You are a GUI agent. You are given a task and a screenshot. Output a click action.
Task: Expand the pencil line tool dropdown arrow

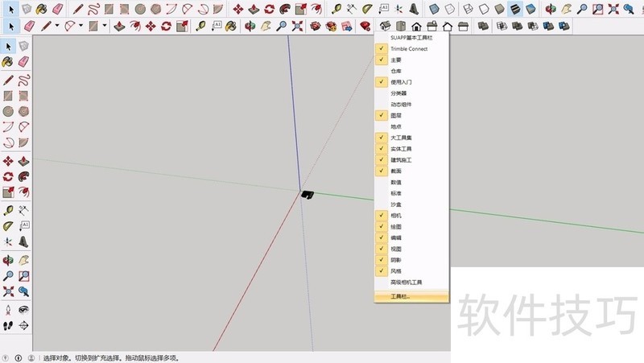point(58,26)
